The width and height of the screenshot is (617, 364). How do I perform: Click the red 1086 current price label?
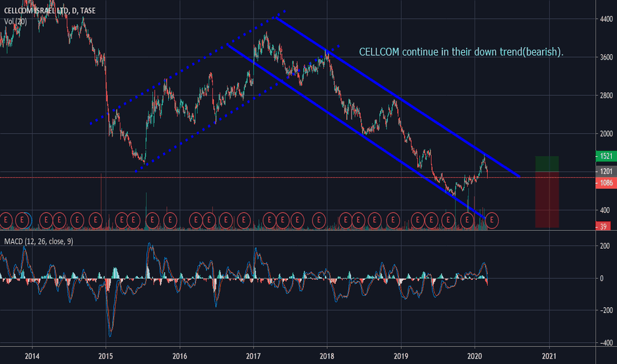click(x=606, y=183)
